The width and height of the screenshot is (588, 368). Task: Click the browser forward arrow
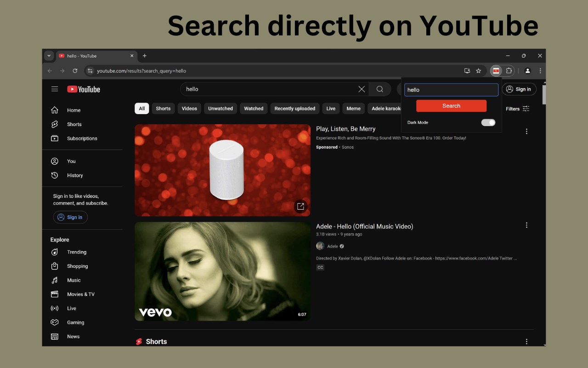(62, 71)
